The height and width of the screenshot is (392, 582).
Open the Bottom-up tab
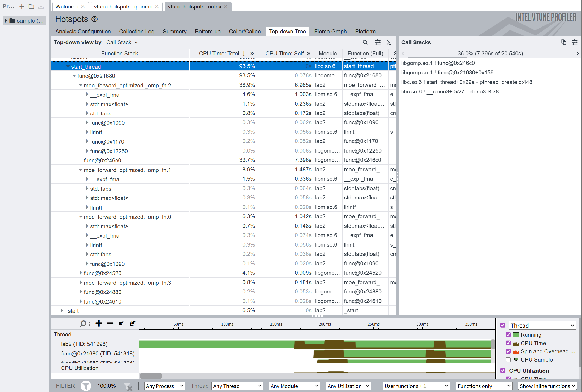click(x=208, y=31)
